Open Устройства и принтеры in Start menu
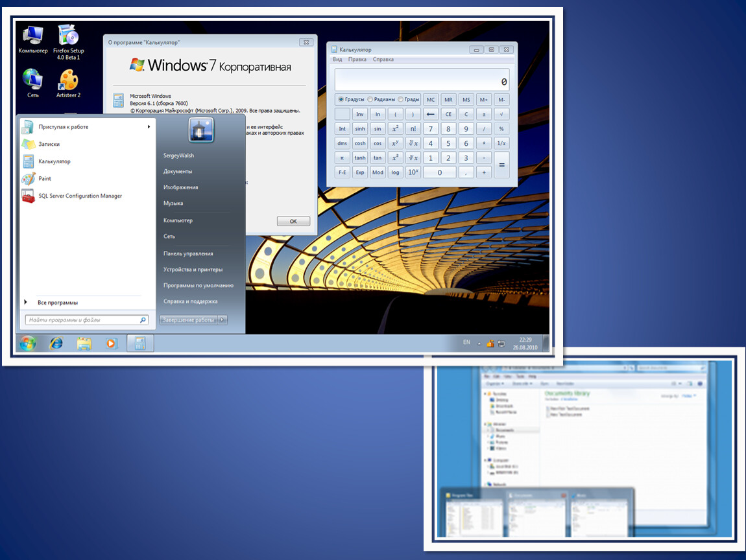This screenshot has height=560, width=746. [193, 270]
